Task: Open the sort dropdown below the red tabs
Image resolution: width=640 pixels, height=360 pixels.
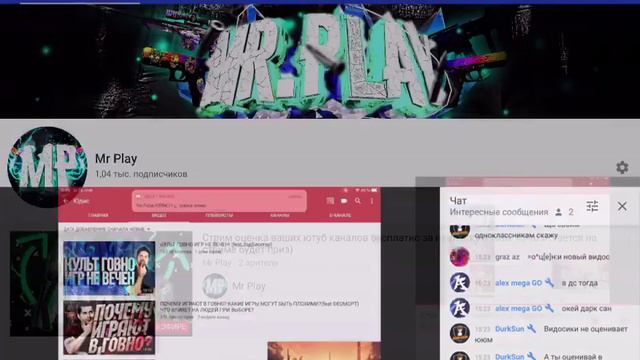Action: 107,229
